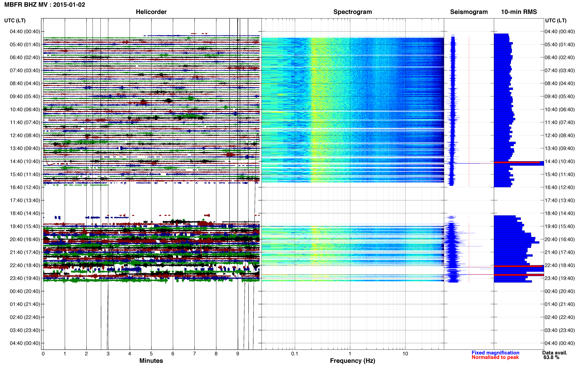The width and height of the screenshot is (588, 368).
Task: Click the 63.8 % data availability value
Action: click(x=551, y=357)
